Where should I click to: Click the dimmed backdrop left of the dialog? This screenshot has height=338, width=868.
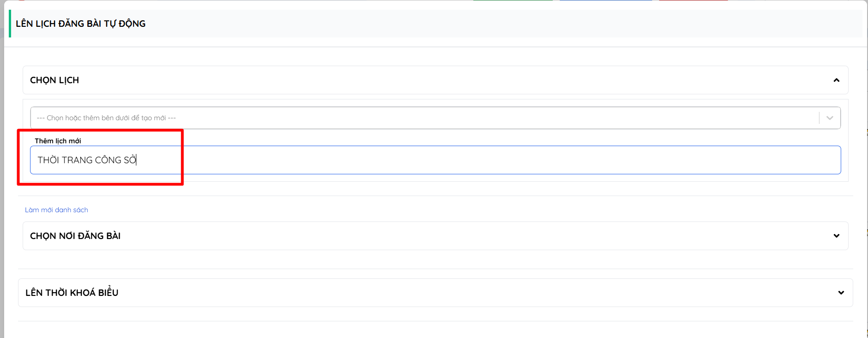[x=2, y=185]
